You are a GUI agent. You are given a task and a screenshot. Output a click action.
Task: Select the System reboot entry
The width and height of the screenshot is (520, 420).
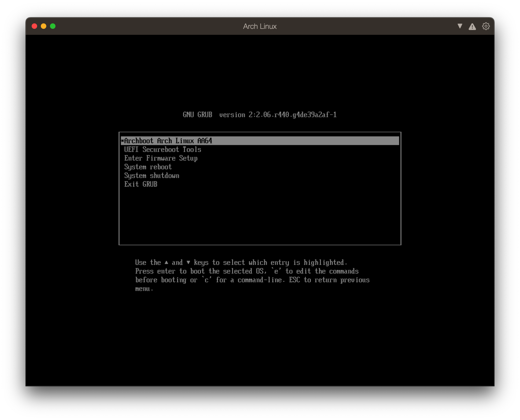click(x=148, y=167)
